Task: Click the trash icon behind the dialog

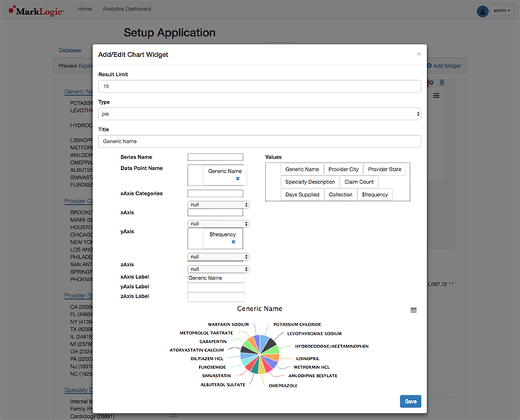Action: pos(442,82)
